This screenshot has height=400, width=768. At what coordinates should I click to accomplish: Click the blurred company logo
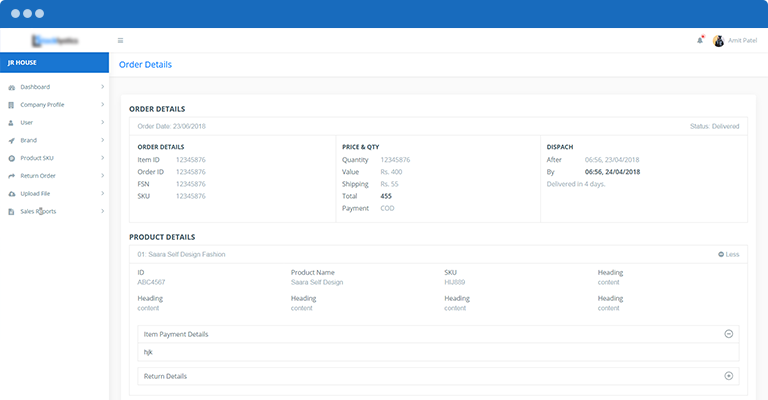point(55,41)
